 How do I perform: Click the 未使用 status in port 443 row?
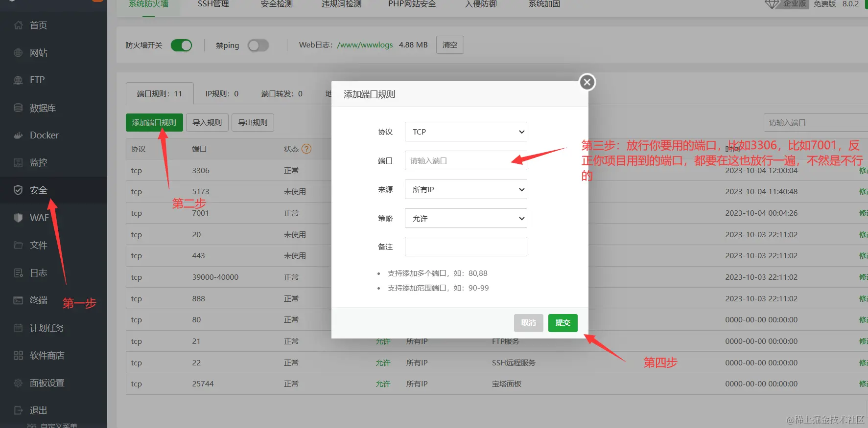(x=295, y=256)
